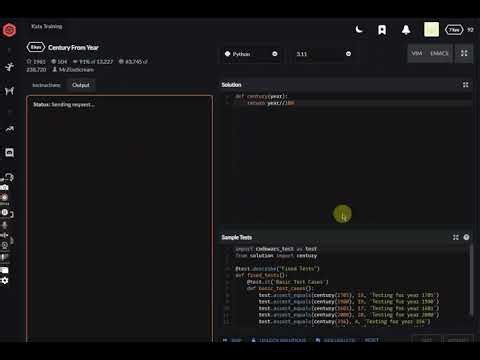Image resolution: width=480 pixels, height=360 pixels.
Task: Click the Reset link below editor
Action: coord(371,340)
